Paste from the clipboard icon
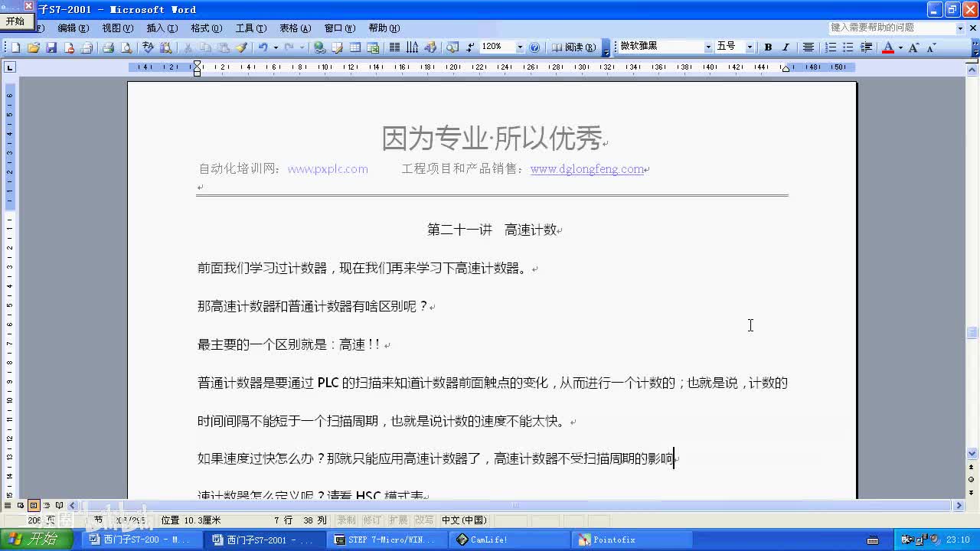 coord(223,47)
